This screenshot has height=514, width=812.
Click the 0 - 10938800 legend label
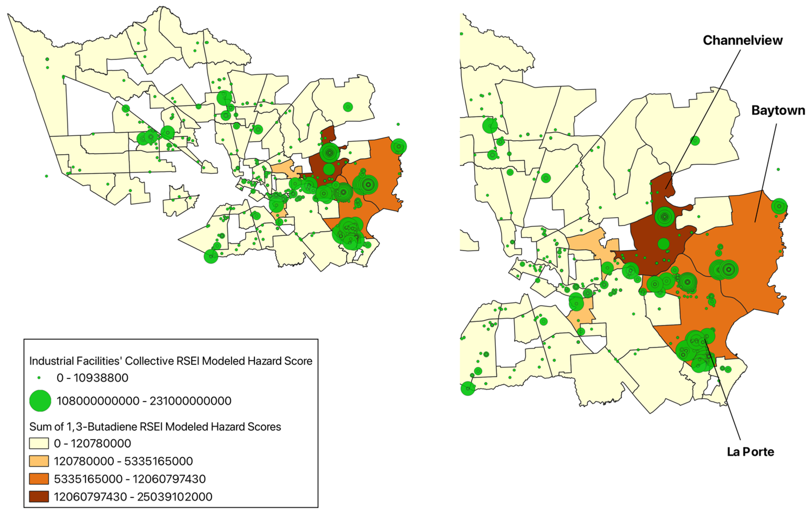[92, 378]
